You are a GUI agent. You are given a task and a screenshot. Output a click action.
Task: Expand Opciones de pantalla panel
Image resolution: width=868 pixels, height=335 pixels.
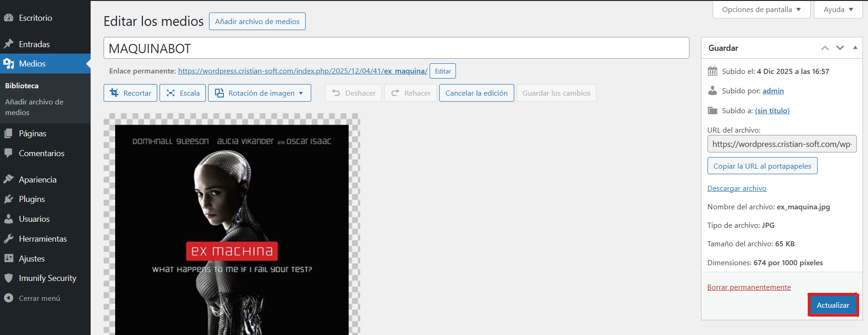pos(761,10)
